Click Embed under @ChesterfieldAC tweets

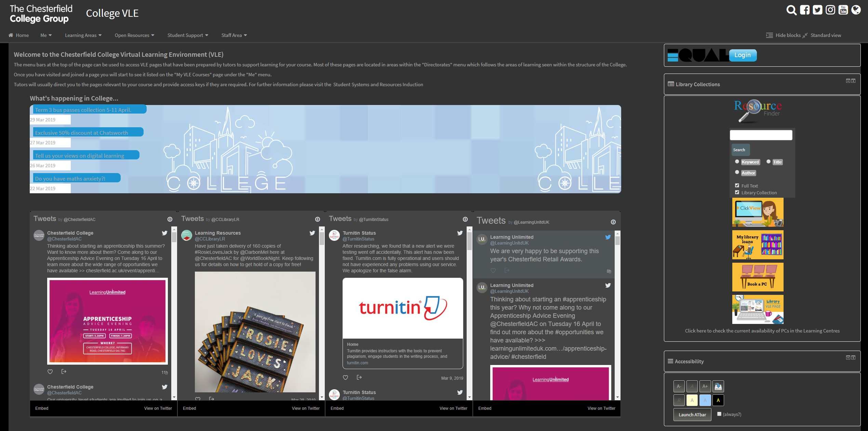[x=42, y=408]
